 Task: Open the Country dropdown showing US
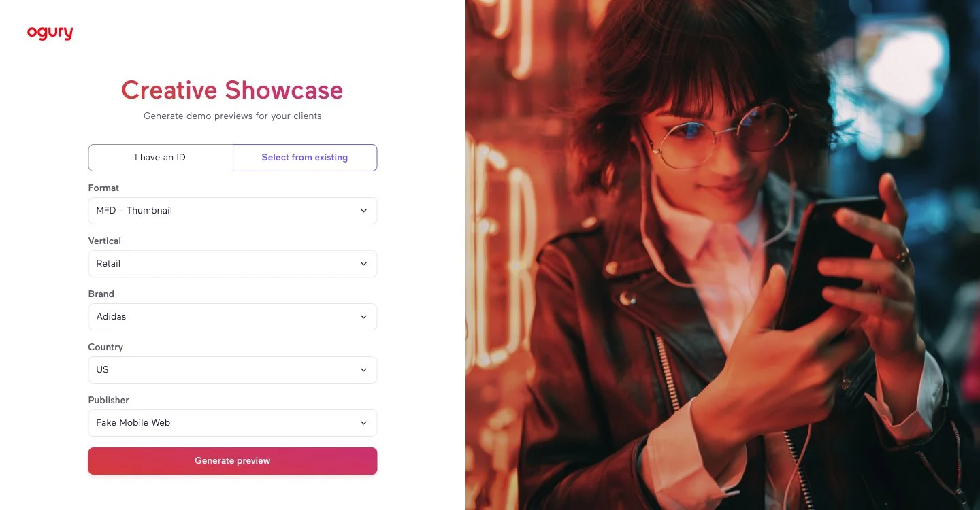(233, 370)
